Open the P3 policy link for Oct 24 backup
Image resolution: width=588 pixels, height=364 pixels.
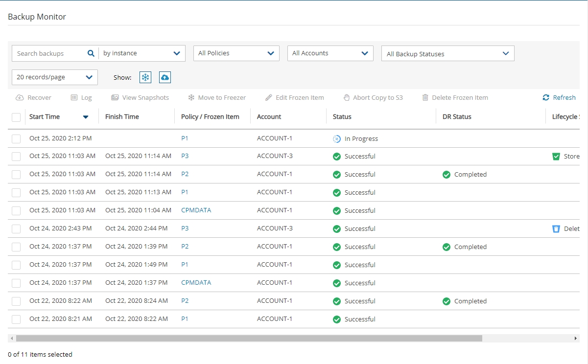[x=185, y=228]
